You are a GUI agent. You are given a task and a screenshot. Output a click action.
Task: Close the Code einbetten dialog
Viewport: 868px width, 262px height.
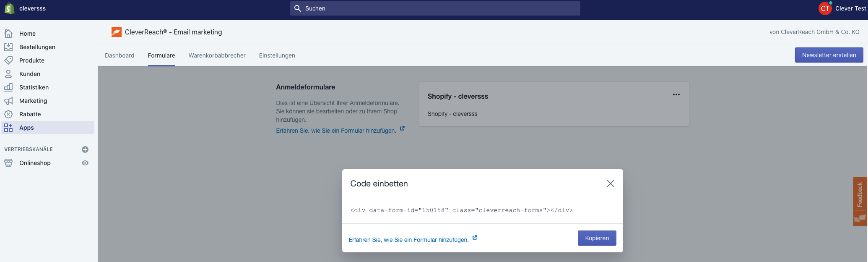pyautogui.click(x=611, y=183)
